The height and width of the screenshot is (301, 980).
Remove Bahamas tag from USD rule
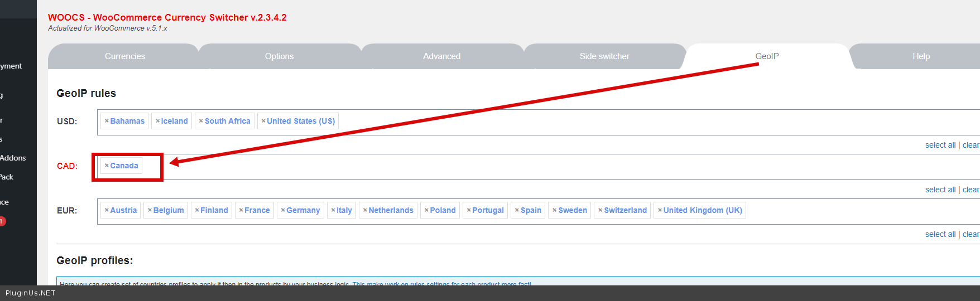point(107,121)
